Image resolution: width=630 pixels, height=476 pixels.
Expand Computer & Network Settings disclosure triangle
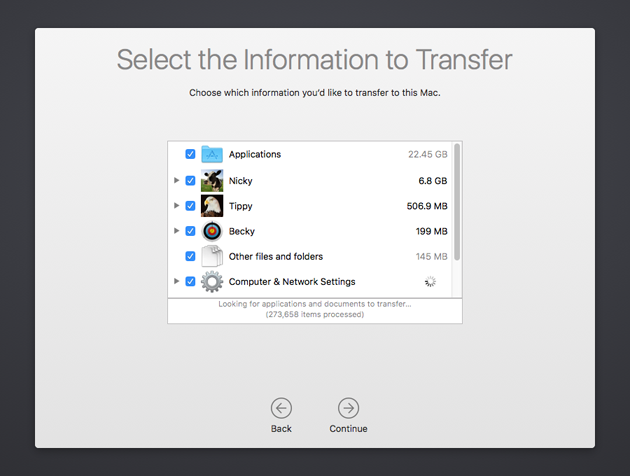point(176,281)
